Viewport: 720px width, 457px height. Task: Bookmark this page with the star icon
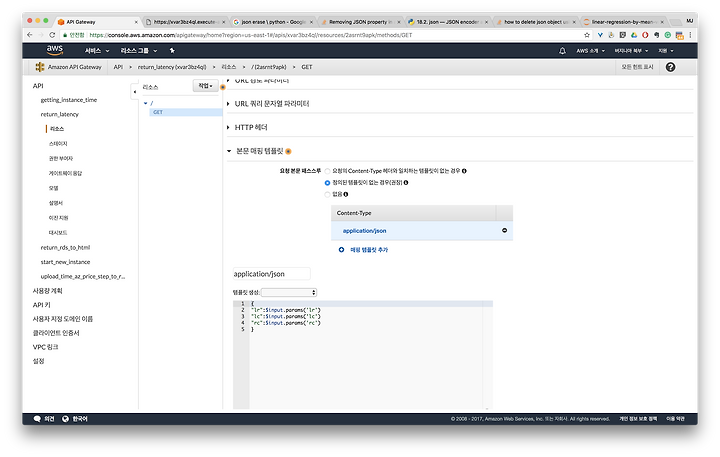click(x=587, y=35)
